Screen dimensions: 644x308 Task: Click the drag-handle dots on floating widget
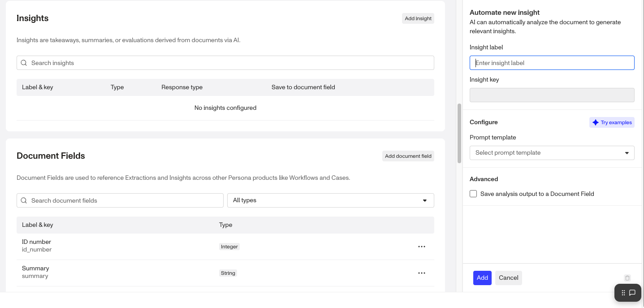pos(623,293)
